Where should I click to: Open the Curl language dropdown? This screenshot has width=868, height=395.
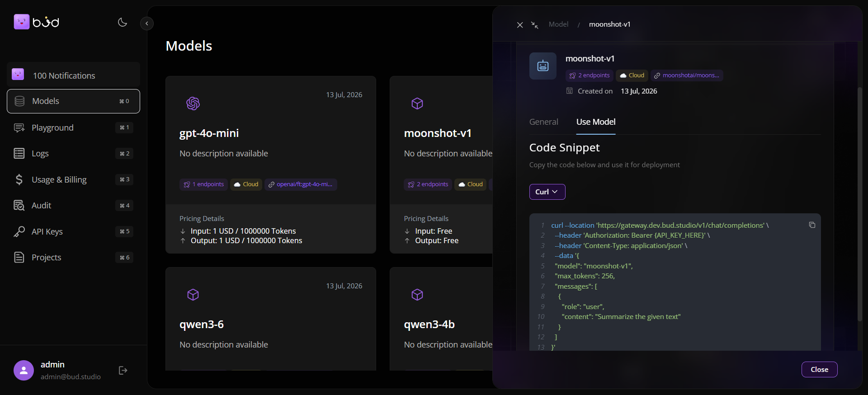point(547,192)
